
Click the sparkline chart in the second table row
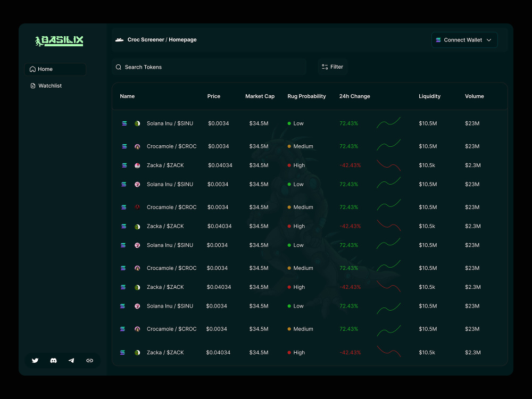pos(388,145)
